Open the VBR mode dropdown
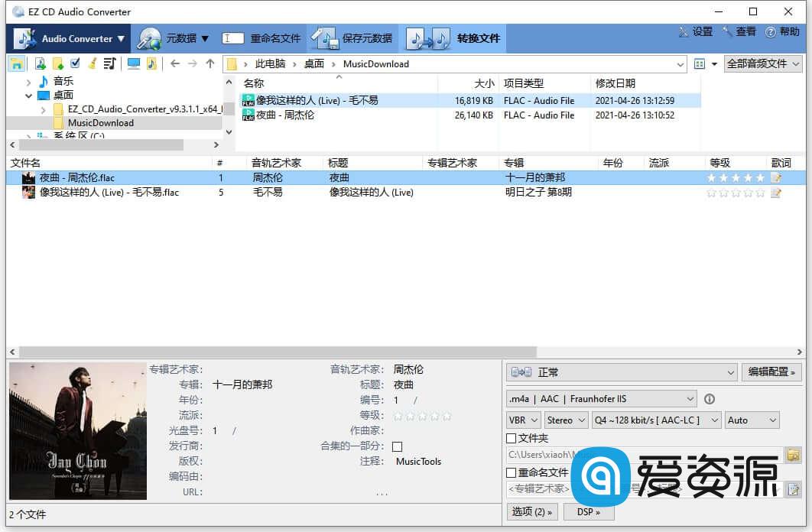The width and height of the screenshot is (812, 532). (523, 420)
